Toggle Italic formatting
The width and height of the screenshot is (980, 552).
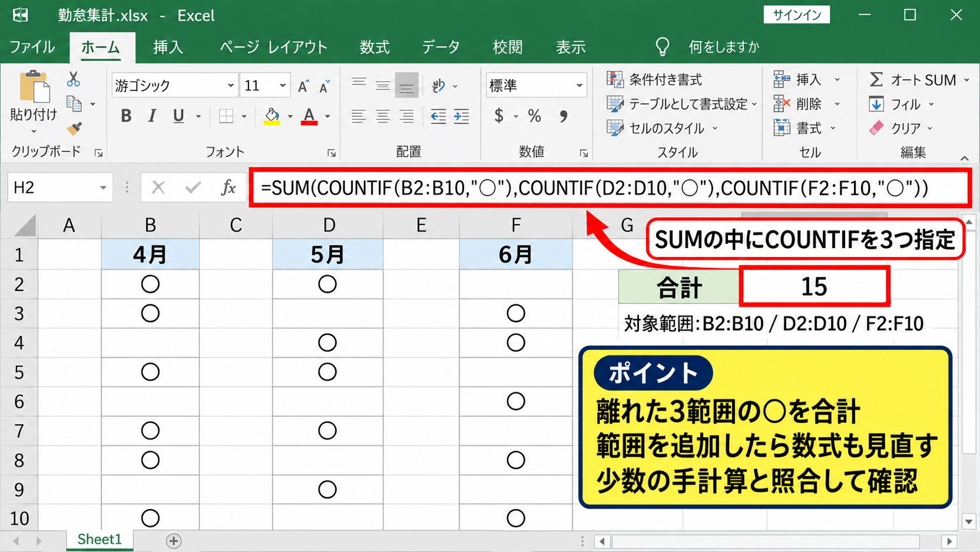click(x=152, y=116)
